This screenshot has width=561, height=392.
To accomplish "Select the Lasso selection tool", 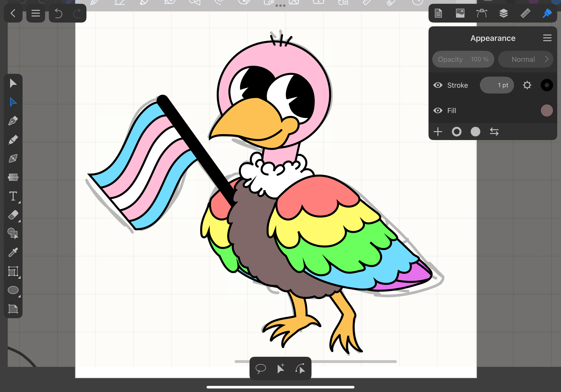I will (261, 368).
